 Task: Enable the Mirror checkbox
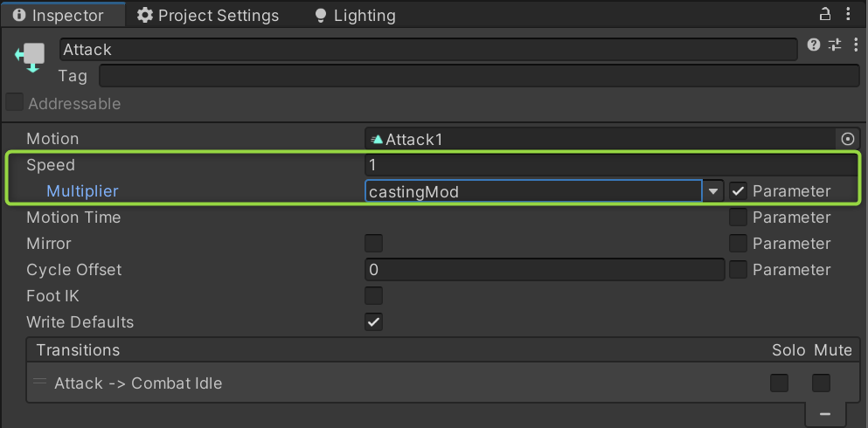click(x=373, y=243)
